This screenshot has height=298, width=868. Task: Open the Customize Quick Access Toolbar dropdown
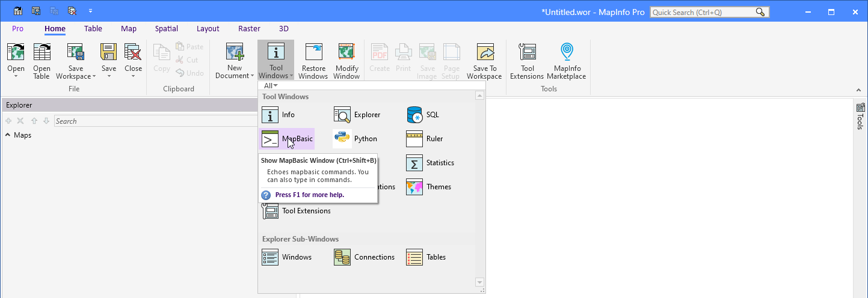pos(90,11)
